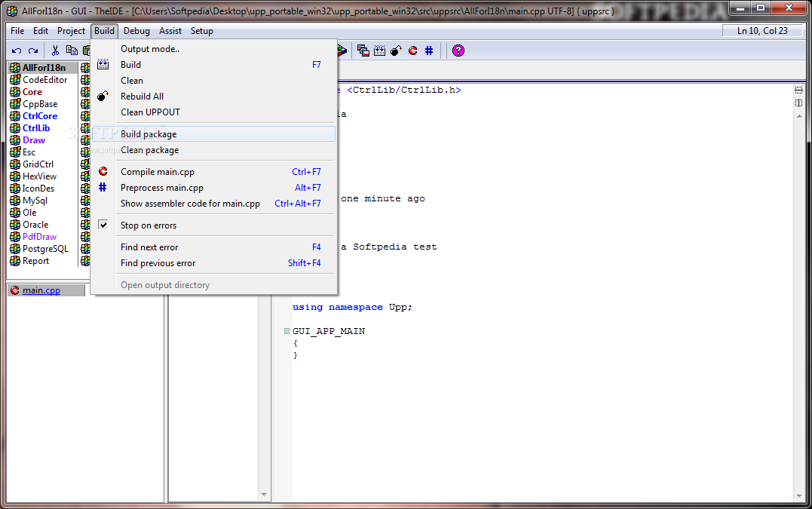
Task: Open the Setup menu
Action: click(x=202, y=31)
